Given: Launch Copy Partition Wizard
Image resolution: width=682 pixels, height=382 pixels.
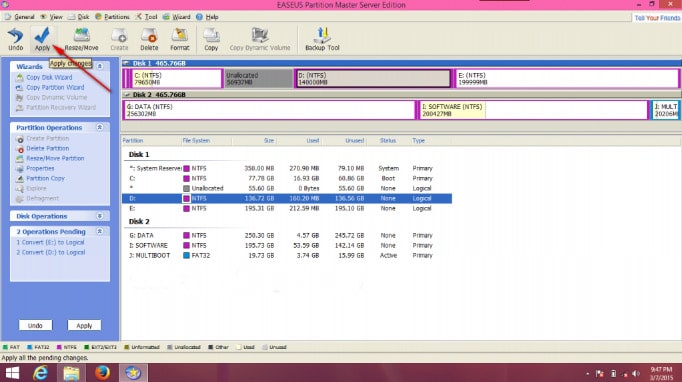Looking at the screenshot, I should [x=55, y=87].
